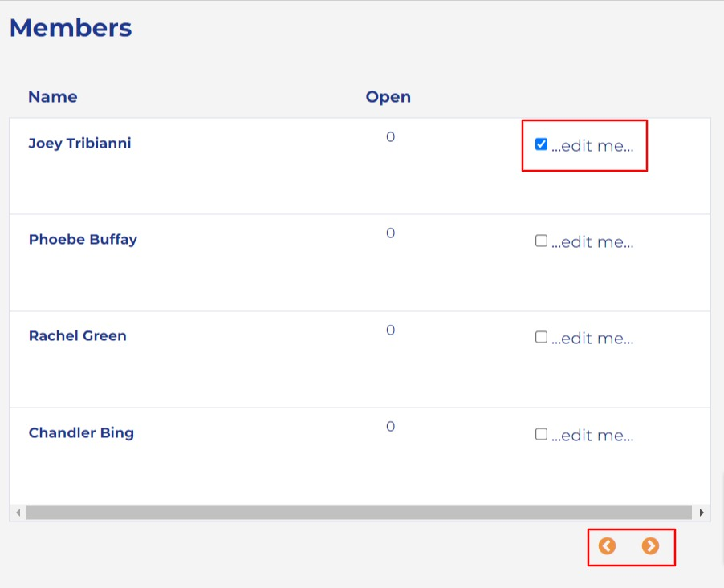The image size is (724, 588).
Task: Click Chandler Bing's open count value
Action: pyautogui.click(x=390, y=427)
